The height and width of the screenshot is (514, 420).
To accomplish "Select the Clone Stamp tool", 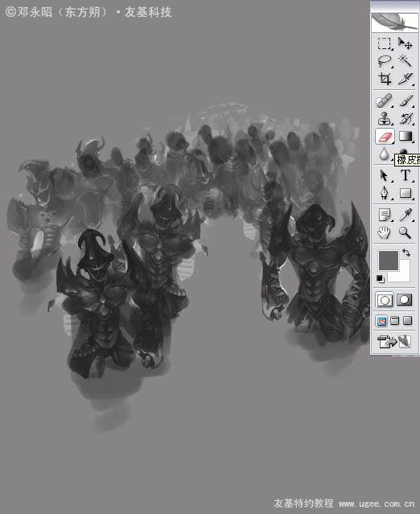I will click(385, 119).
